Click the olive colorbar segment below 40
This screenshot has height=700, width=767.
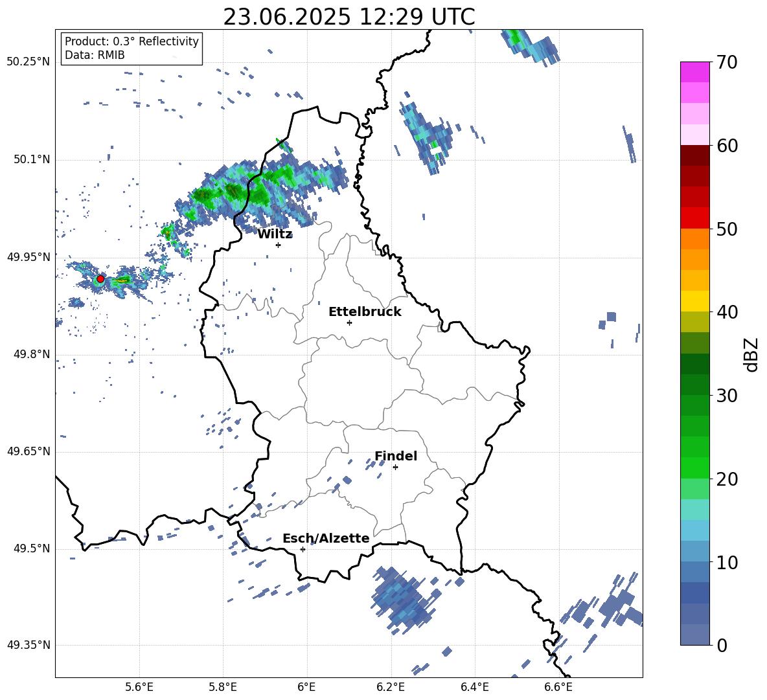(694, 322)
